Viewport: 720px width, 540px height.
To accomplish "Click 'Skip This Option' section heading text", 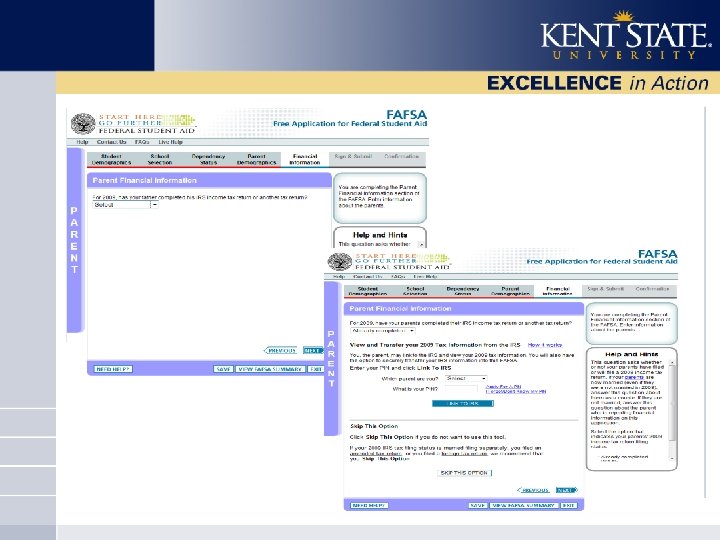I will (x=374, y=426).
